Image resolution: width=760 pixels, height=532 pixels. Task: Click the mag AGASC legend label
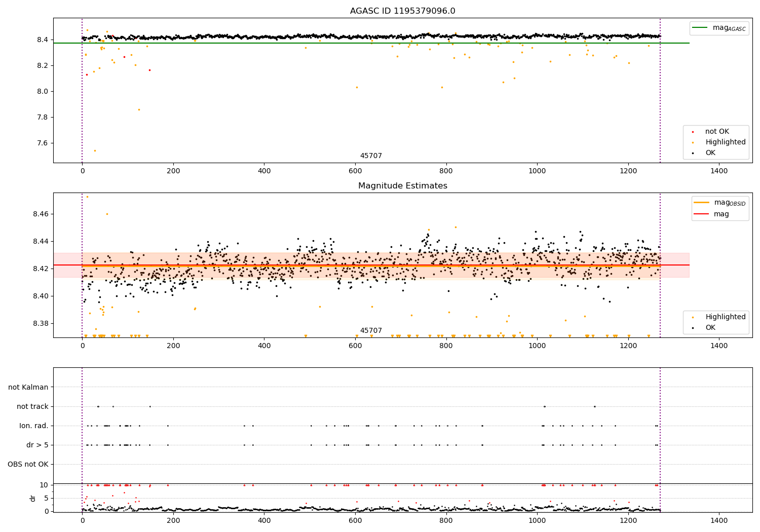[x=729, y=28]
